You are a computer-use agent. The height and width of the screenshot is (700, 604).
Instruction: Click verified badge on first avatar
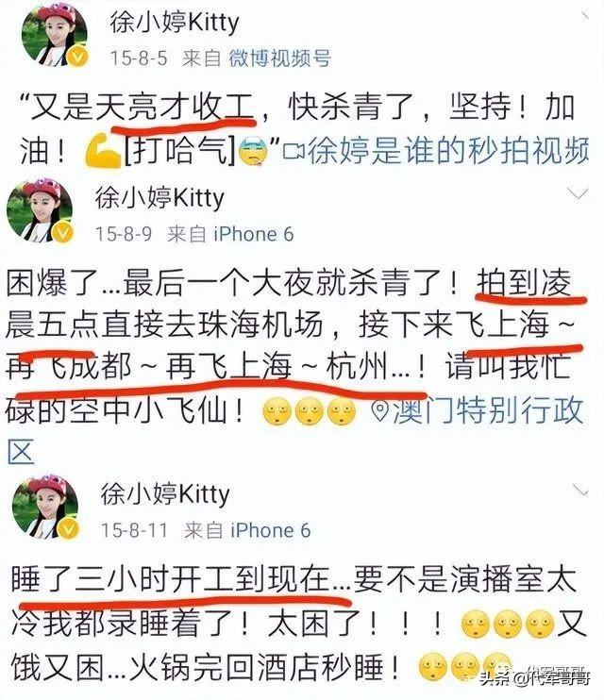point(77,57)
